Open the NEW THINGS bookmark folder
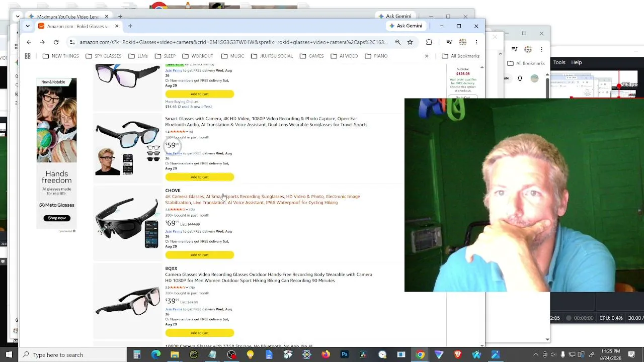644x362 pixels. pyautogui.click(x=60, y=56)
